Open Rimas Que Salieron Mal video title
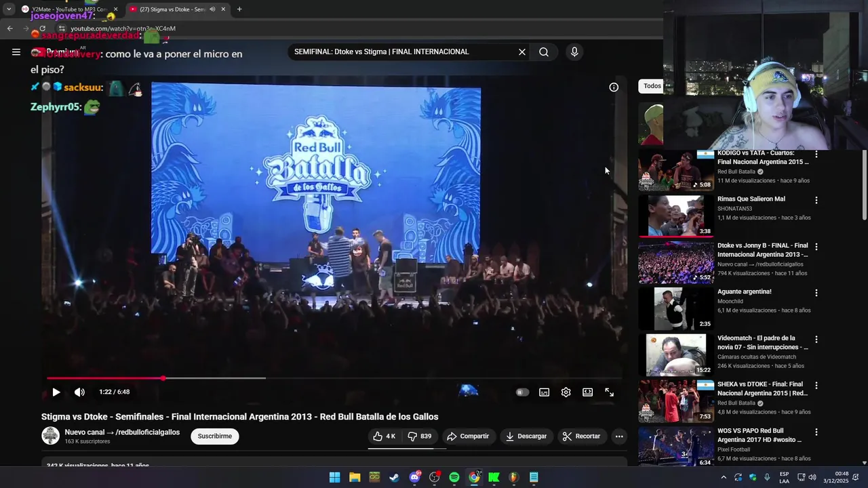868x488 pixels. (751, 199)
